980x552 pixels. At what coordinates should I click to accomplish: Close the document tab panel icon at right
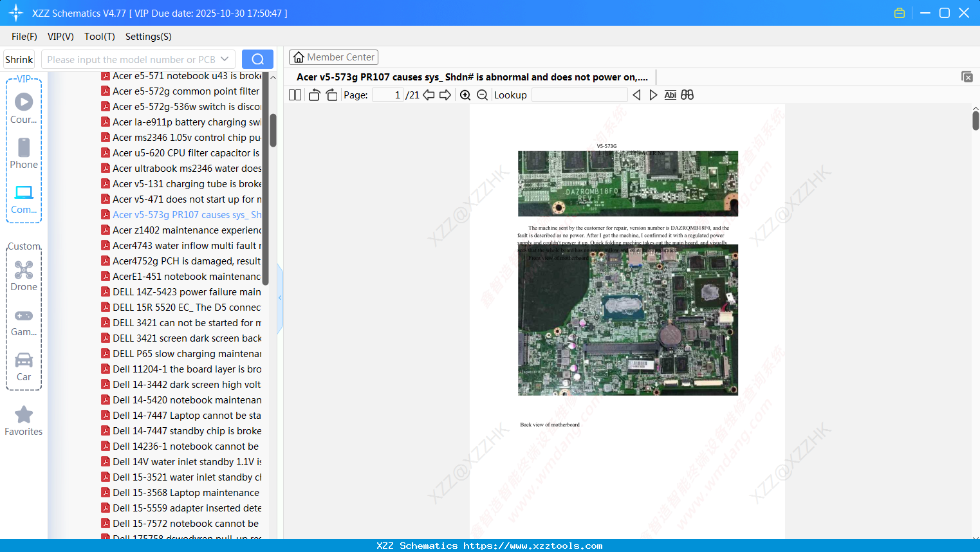pos(967,77)
